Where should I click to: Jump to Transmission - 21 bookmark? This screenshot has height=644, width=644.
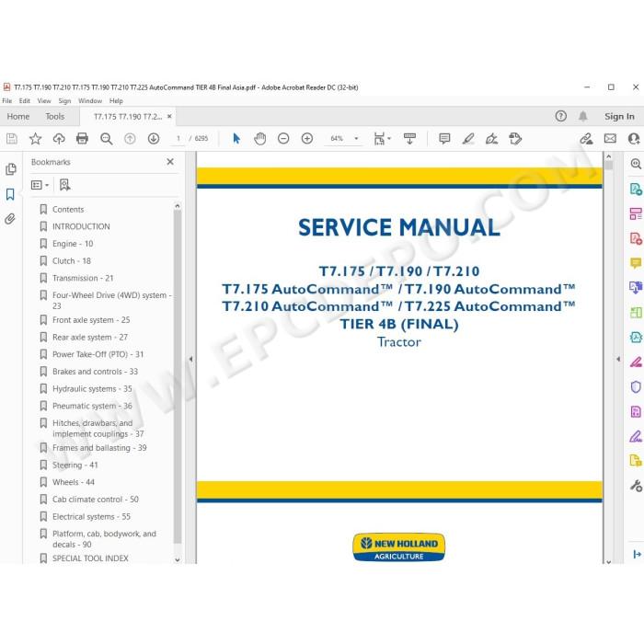[83, 279]
